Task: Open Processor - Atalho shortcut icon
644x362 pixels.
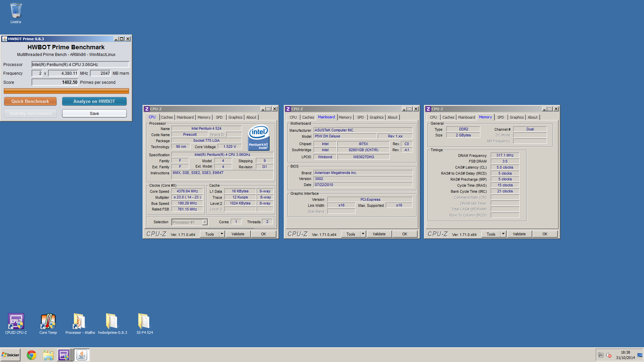Action: coord(80,324)
